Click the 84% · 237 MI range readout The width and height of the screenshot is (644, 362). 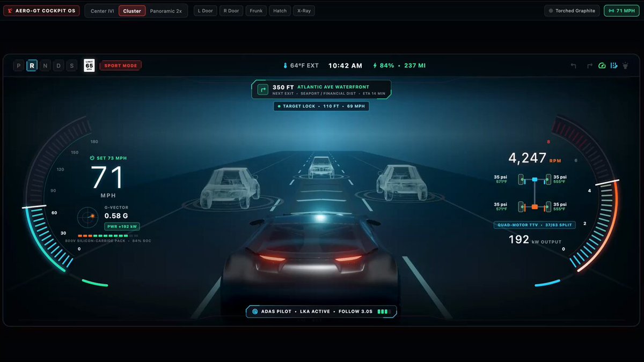[402, 66]
